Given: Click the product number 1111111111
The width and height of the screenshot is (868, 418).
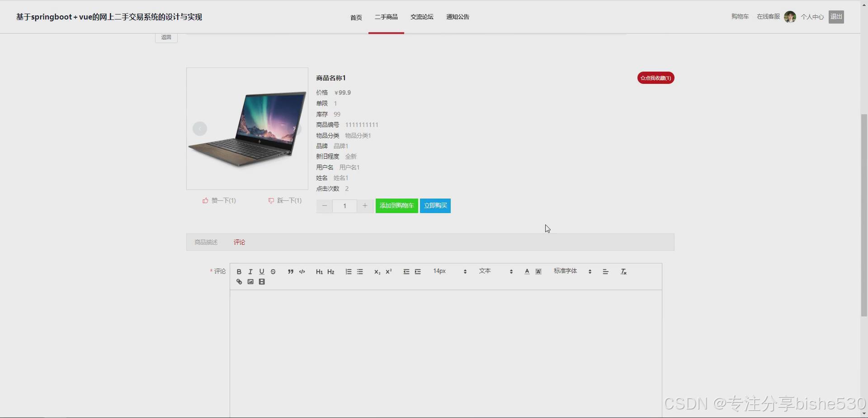Looking at the screenshot, I should coord(362,125).
